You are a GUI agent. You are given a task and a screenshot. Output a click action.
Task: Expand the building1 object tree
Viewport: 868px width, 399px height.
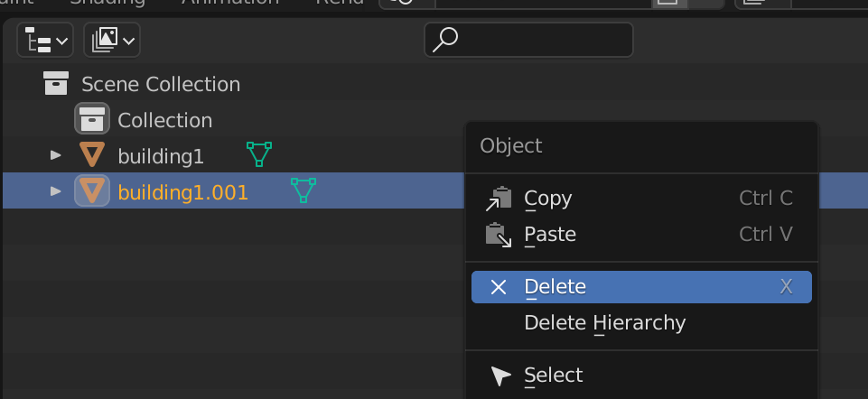[55, 155]
